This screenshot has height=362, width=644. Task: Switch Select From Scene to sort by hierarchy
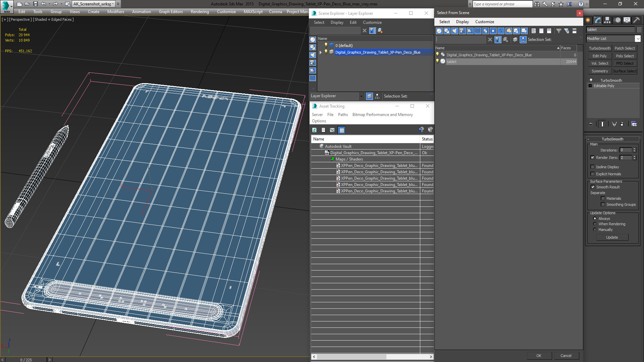pyautogui.click(x=523, y=40)
